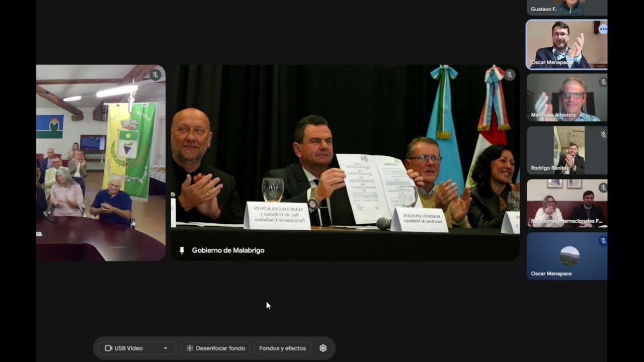Click Oscar Menapace landscape avatar picture
This screenshot has width=644, height=362.
pyautogui.click(x=570, y=256)
